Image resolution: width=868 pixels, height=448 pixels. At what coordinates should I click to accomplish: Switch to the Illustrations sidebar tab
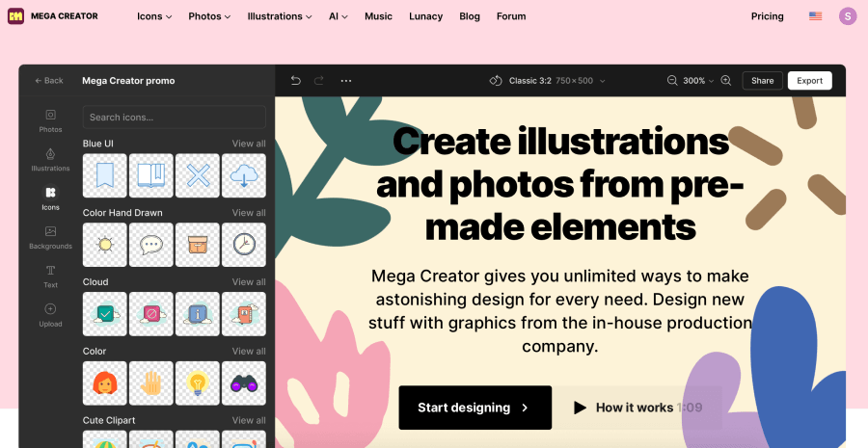(x=50, y=159)
